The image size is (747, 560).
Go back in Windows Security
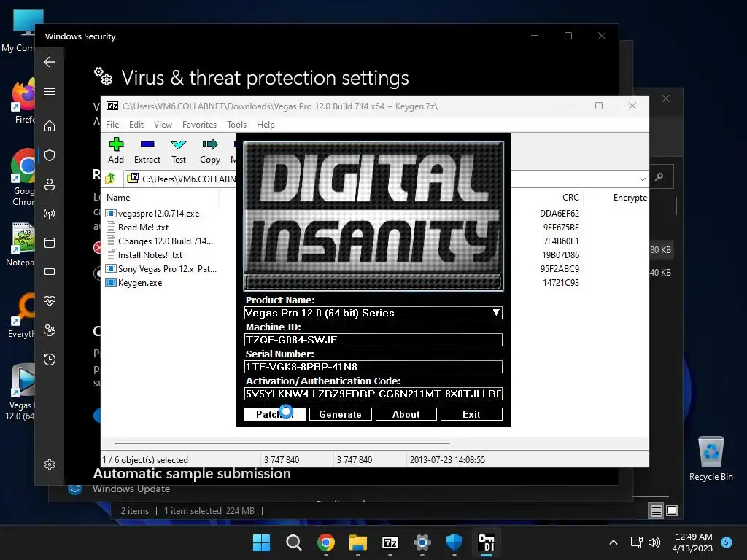point(50,62)
